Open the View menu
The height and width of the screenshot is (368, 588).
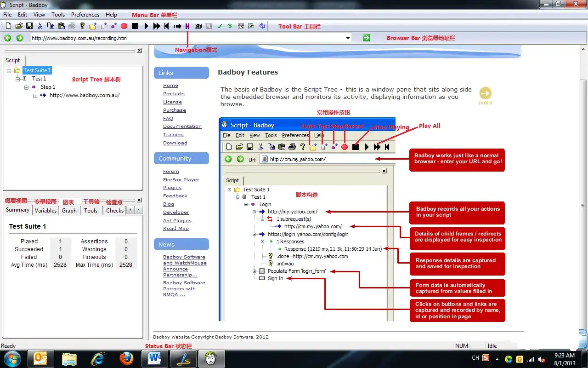39,15
